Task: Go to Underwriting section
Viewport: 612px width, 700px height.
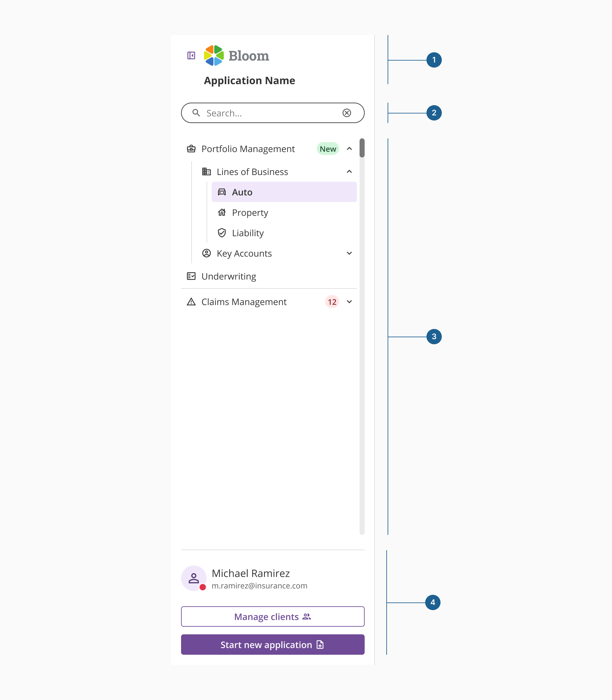Action: (229, 276)
